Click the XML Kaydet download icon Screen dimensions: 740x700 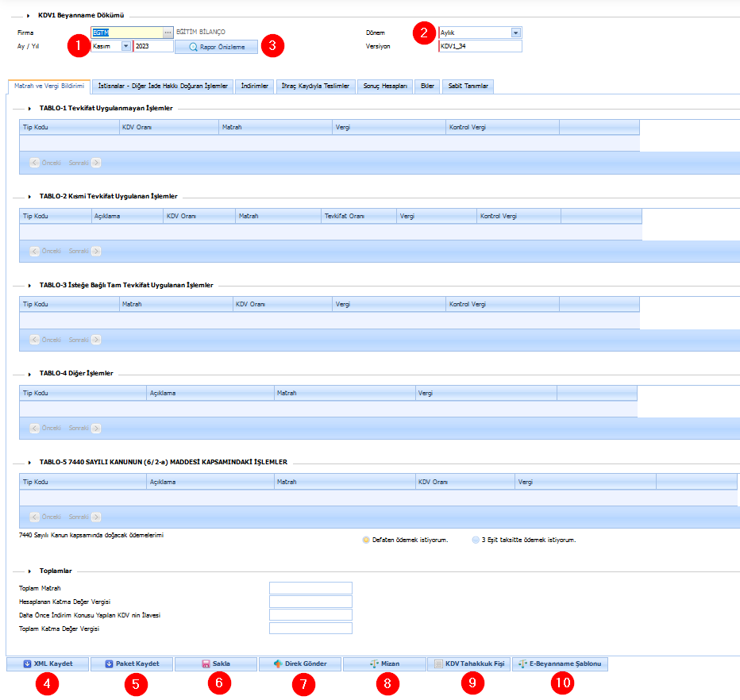coord(27,663)
